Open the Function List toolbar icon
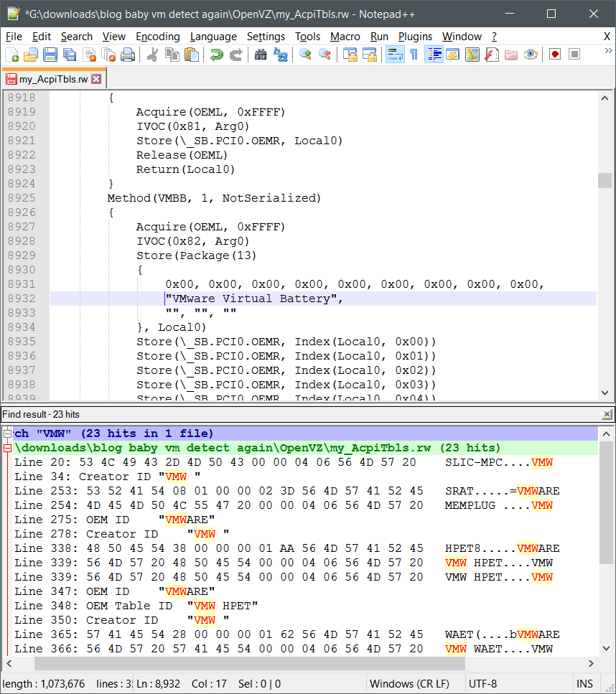 (492, 55)
